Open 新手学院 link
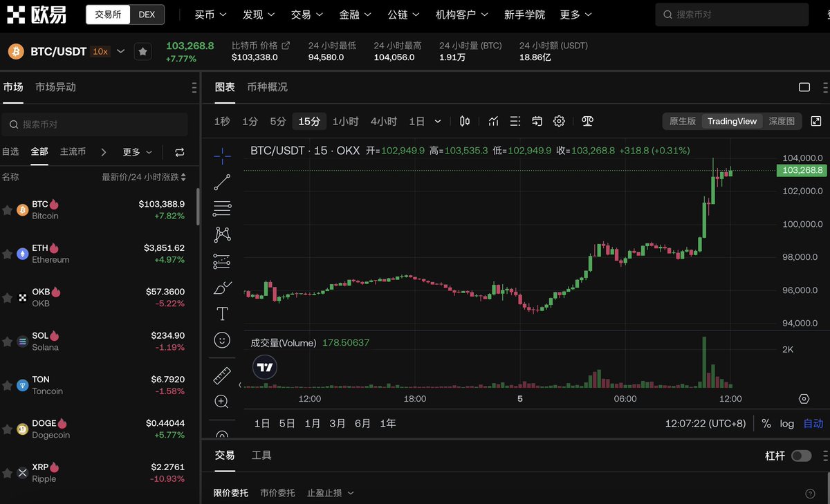Viewport: 830px width, 504px height. (x=524, y=14)
